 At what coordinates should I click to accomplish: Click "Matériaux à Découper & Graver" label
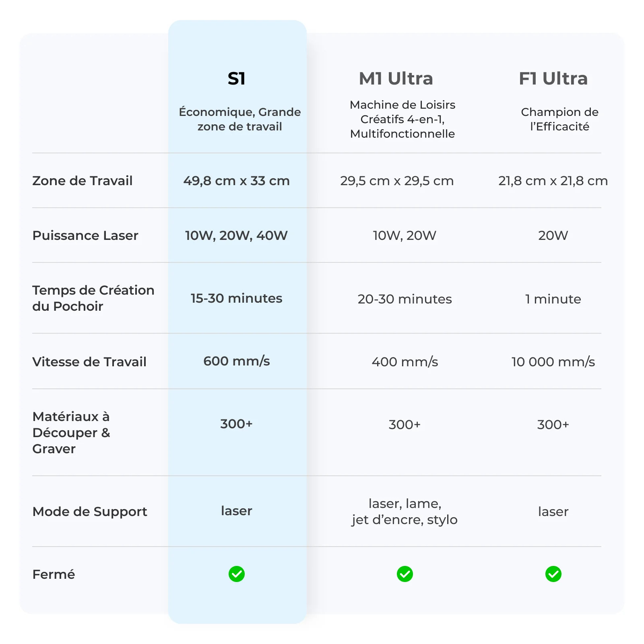point(71,433)
